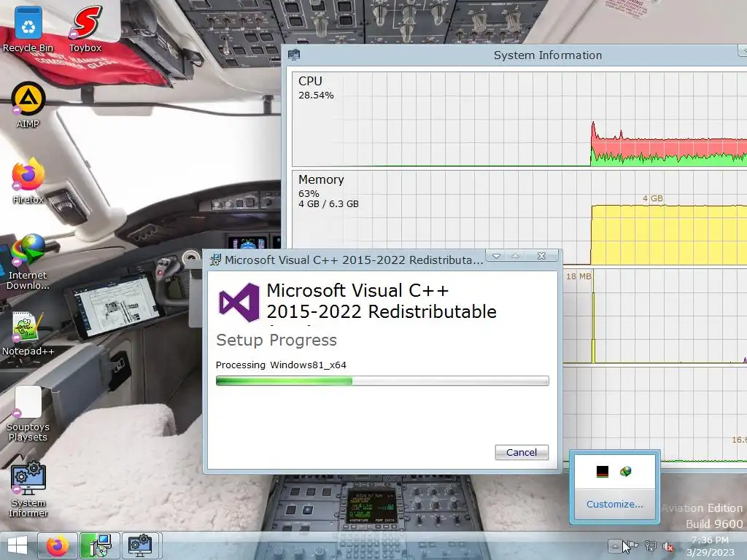Open the Toybox desktop shortcut
This screenshot has height=560, width=747.
(85, 28)
